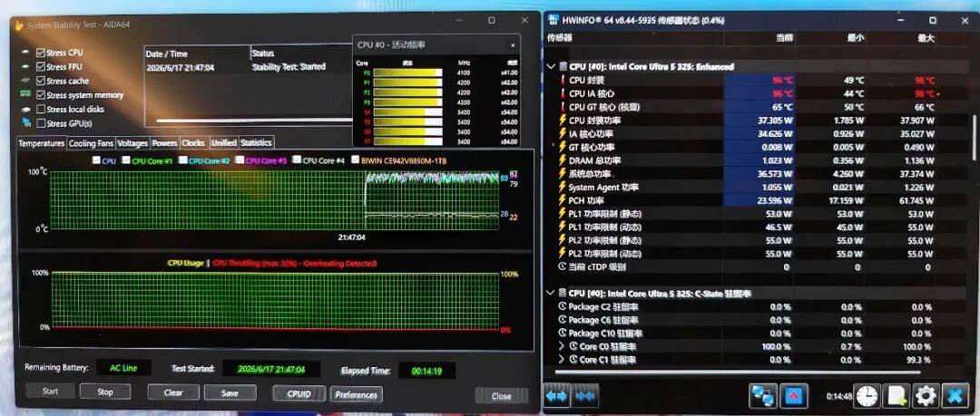Open the Unified tab
The image size is (980, 416).
pos(224,143)
